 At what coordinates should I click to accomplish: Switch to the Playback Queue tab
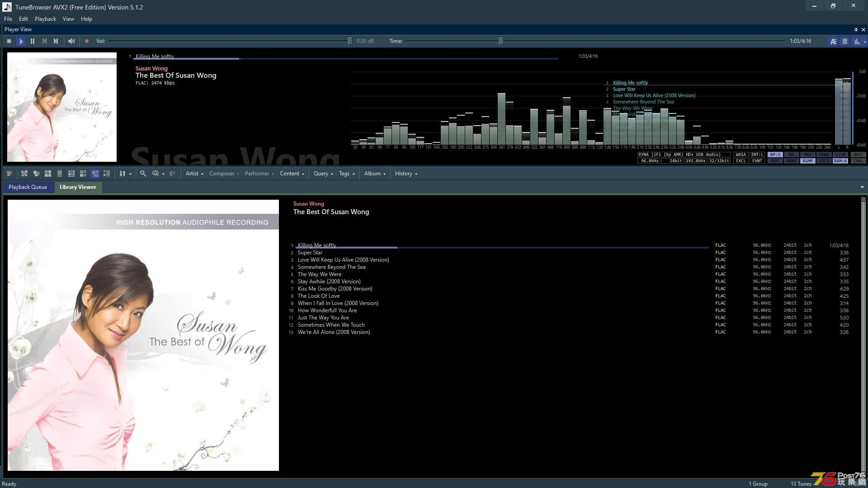pyautogui.click(x=28, y=187)
